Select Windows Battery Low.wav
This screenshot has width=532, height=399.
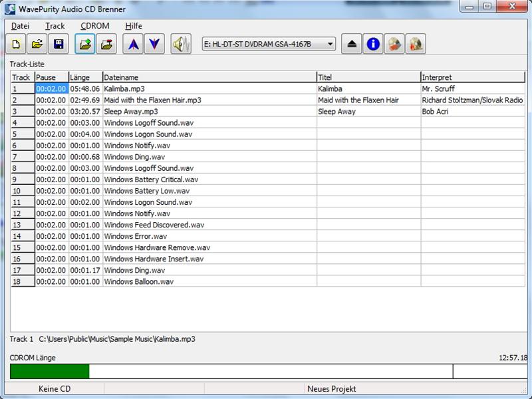[146, 191]
